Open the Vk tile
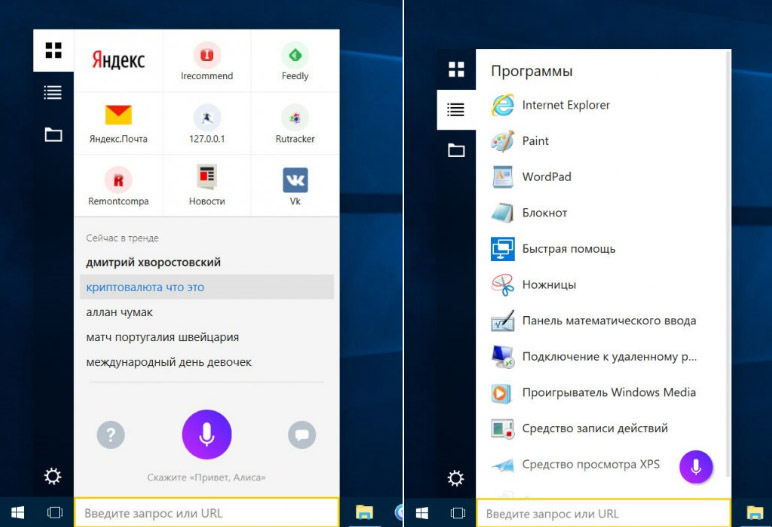 (x=295, y=185)
